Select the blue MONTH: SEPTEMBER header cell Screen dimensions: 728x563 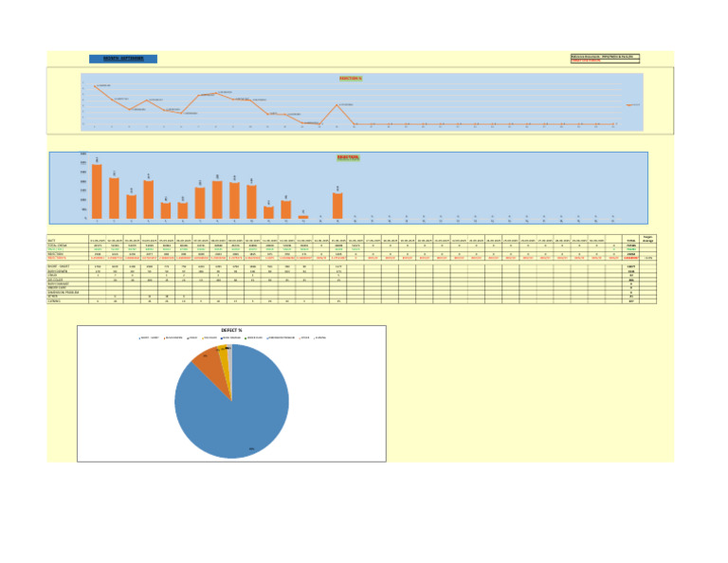123,59
